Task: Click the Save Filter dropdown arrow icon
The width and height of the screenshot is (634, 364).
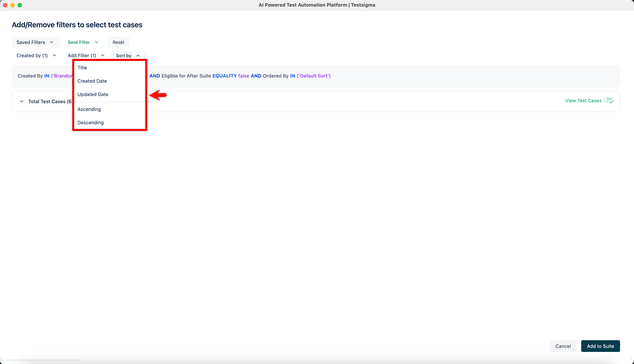Action: click(x=96, y=42)
